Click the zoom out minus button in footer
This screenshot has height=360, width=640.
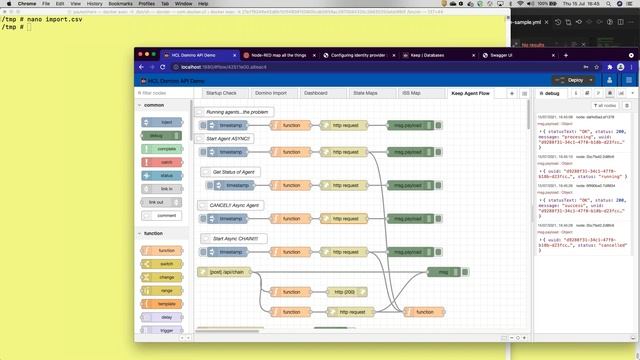click(511, 338)
